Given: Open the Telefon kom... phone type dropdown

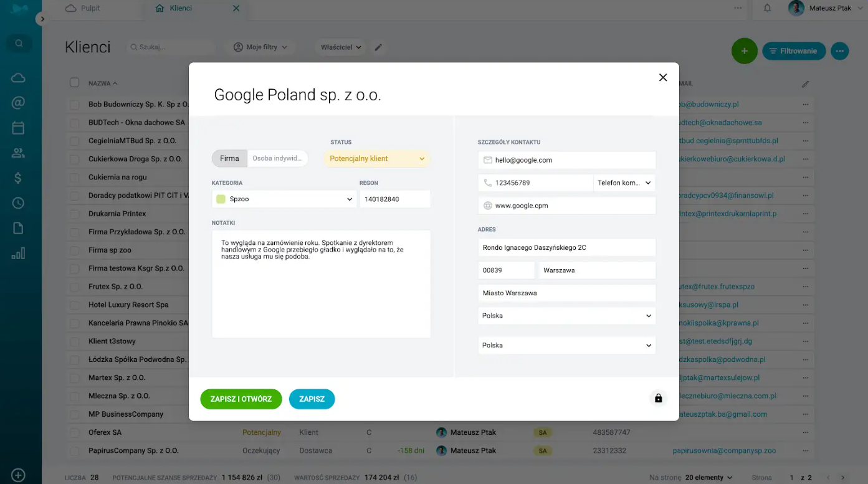Looking at the screenshot, I should pos(624,183).
